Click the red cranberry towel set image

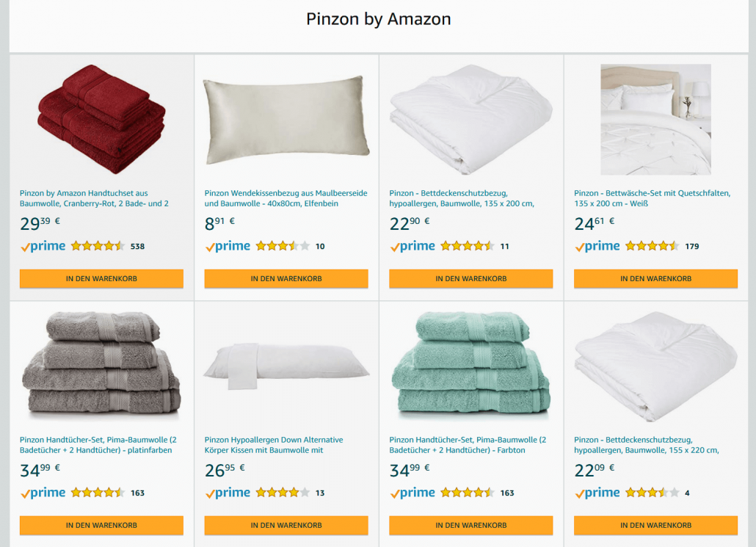(101, 119)
